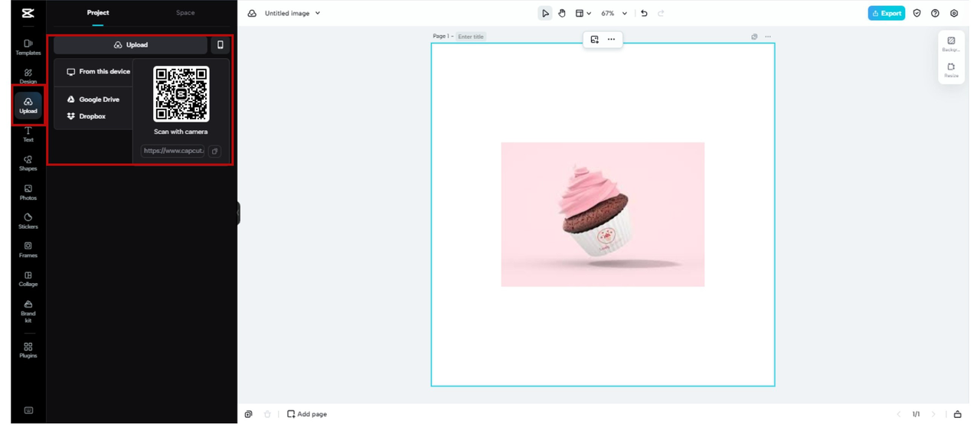
Task: Go to the next page arrow
Action: point(933,414)
